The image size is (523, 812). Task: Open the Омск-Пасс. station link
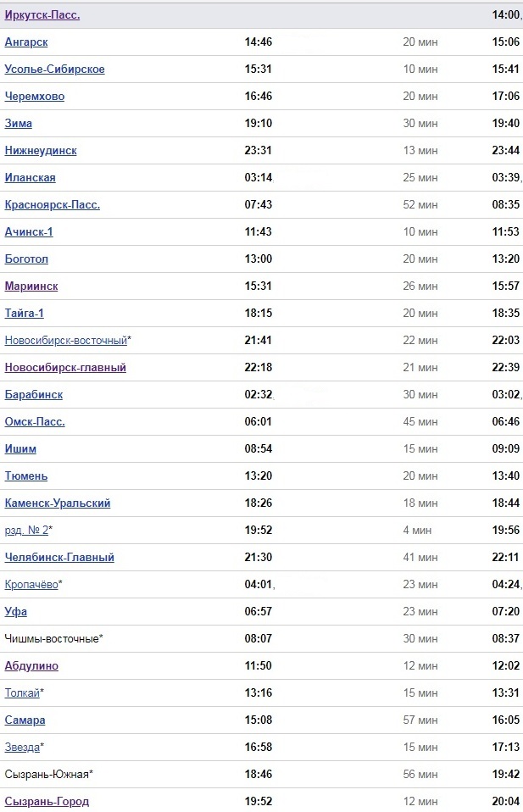(35, 422)
